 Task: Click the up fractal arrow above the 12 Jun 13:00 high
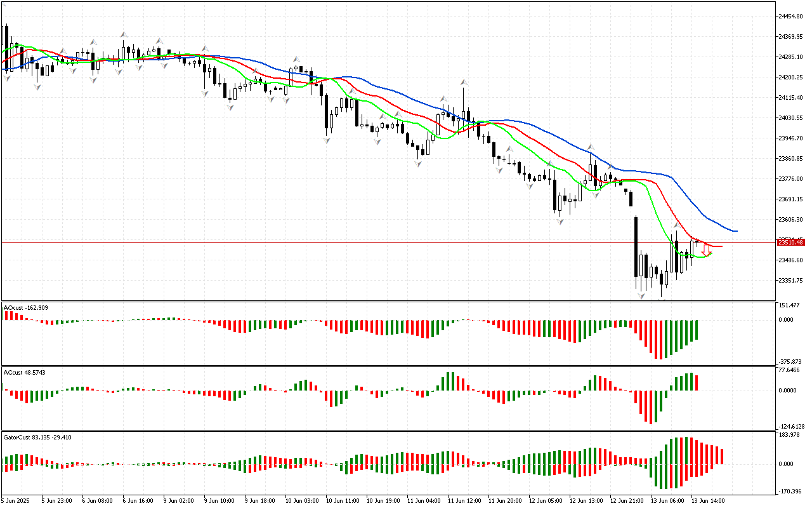click(590, 147)
